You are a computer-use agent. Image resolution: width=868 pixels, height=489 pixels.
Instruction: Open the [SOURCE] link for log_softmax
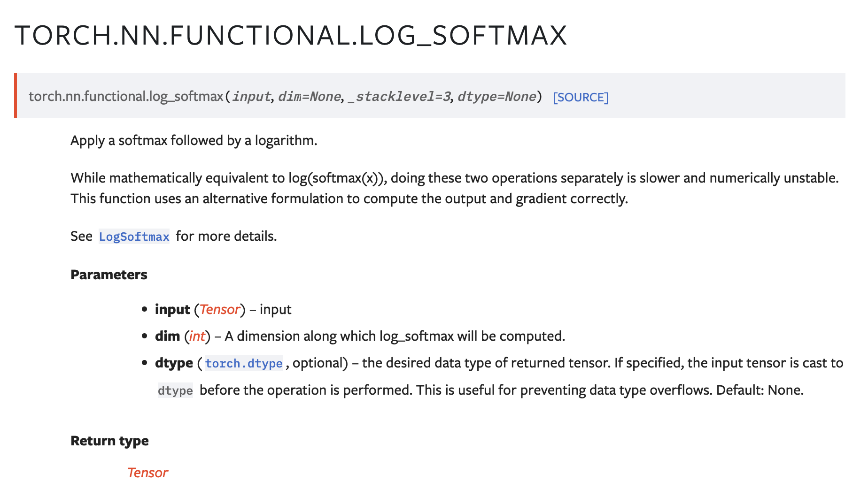tap(581, 97)
